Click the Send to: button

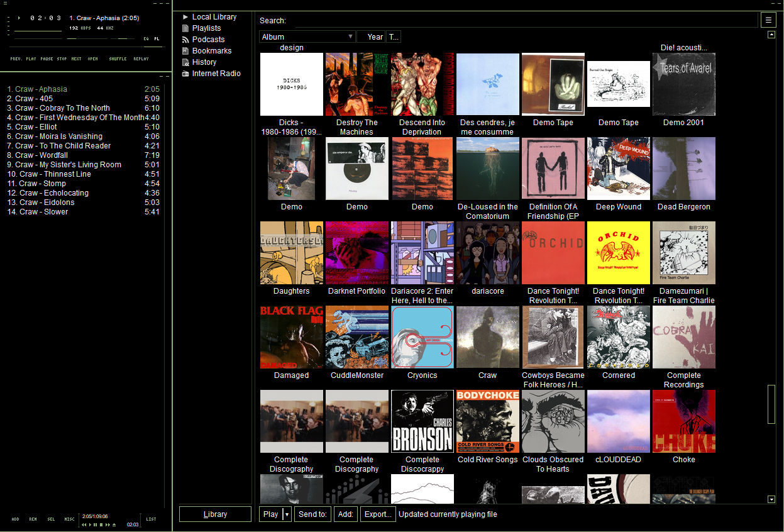(x=312, y=514)
